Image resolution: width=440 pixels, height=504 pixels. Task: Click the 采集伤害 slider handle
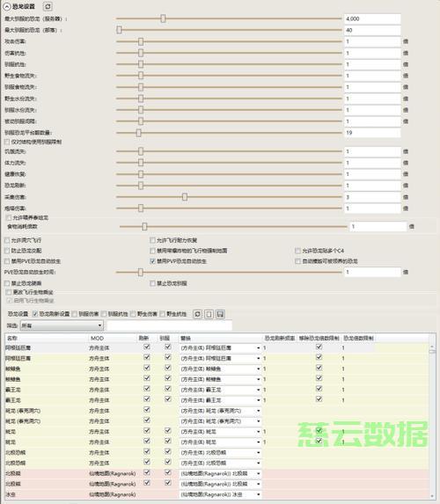[185, 197]
